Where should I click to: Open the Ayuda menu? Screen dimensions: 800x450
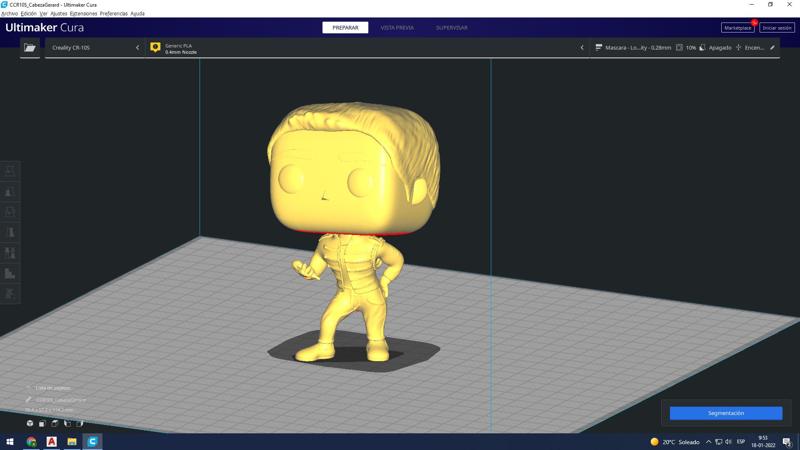click(137, 14)
